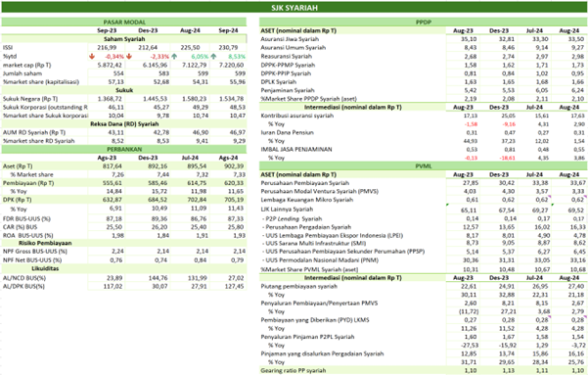This screenshot has height=375, width=588.
Task: Click green up arrow beside 8,53%
Action: point(213,57)
